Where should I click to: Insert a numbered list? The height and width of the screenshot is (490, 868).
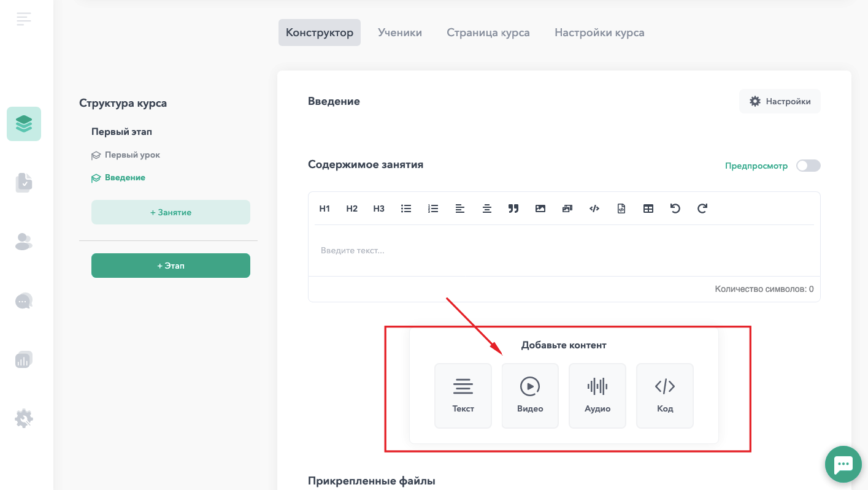[433, 209]
